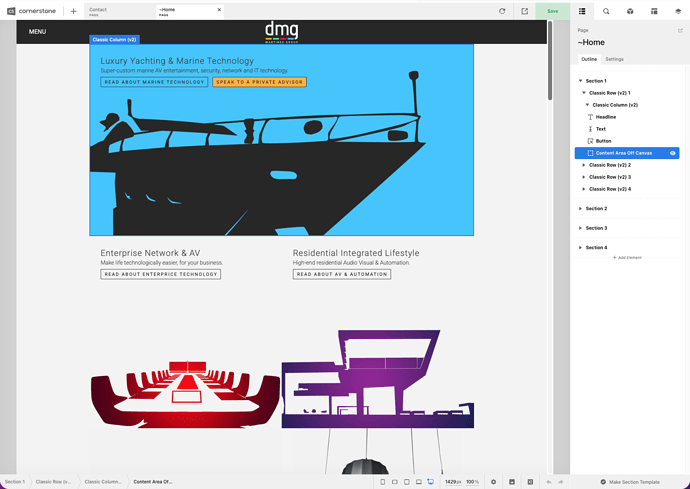The height and width of the screenshot is (489, 690).
Task: Collapse Classic Row (v2) 1
Action: click(584, 93)
